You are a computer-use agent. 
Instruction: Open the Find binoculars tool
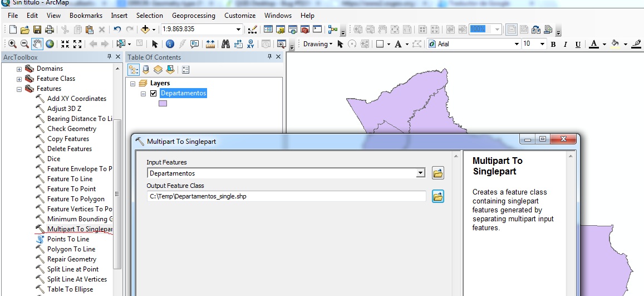tap(225, 44)
